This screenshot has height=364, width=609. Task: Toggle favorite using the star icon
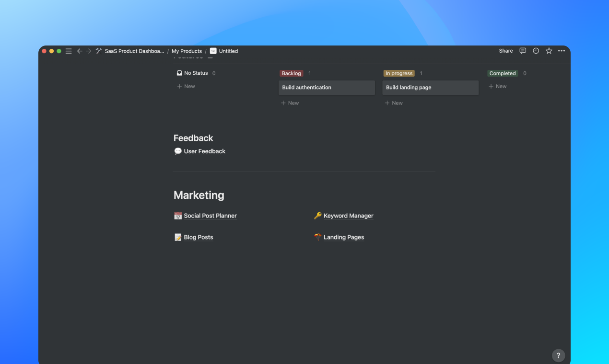(x=549, y=51)
